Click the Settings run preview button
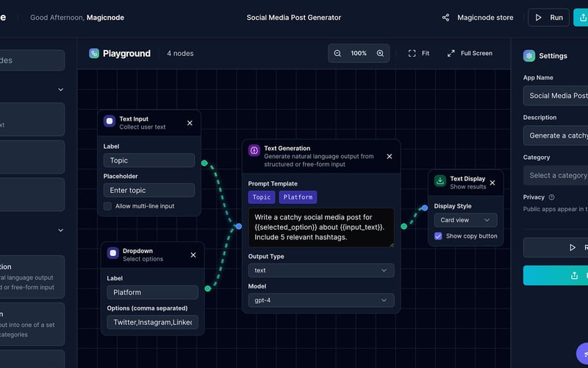The image size is (588, 368). [556, 247]
